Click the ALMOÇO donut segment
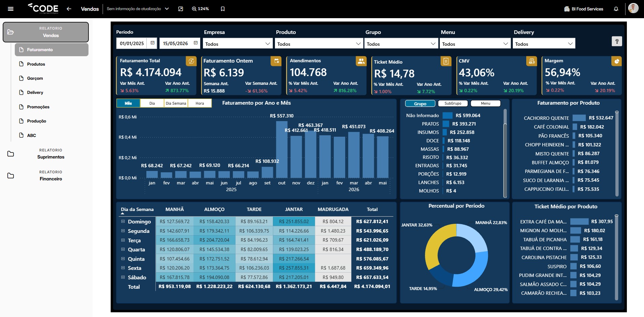The image size is (644, 317). tap(474, 271)
